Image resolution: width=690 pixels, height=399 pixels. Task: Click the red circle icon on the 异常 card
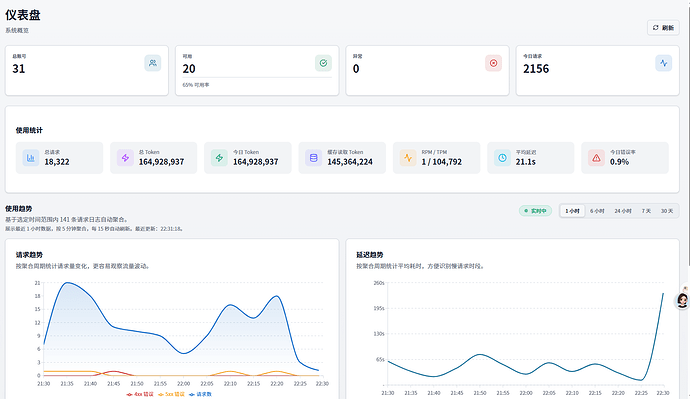(493, 63)
